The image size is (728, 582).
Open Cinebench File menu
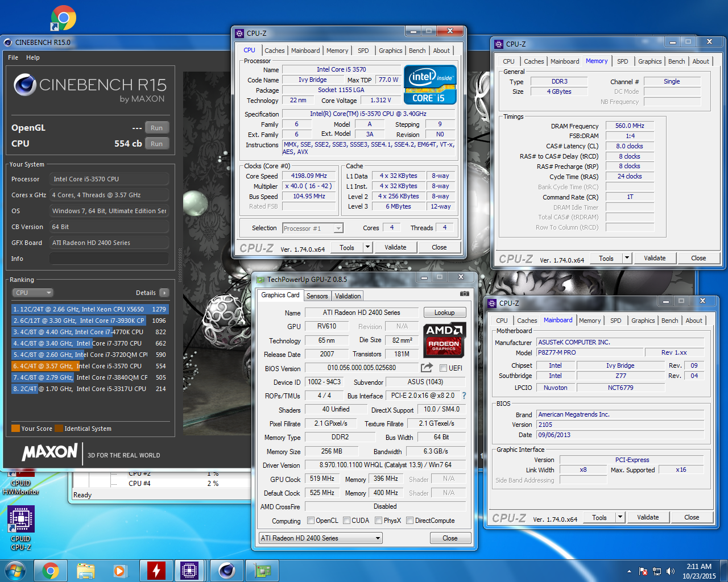13,57
